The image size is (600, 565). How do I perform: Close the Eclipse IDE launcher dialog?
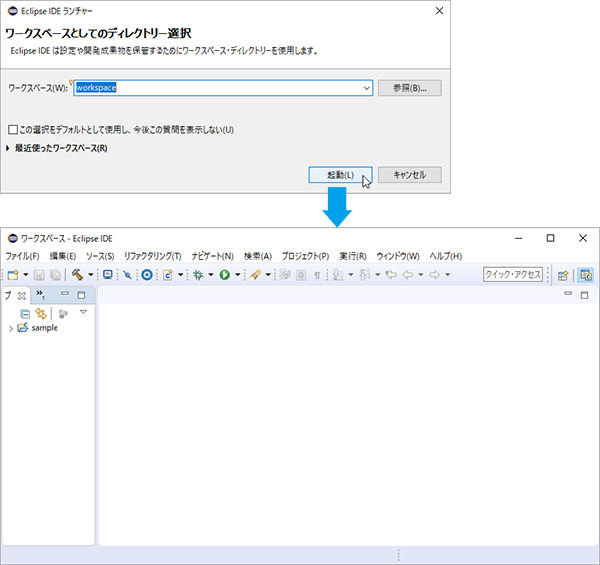439,11
